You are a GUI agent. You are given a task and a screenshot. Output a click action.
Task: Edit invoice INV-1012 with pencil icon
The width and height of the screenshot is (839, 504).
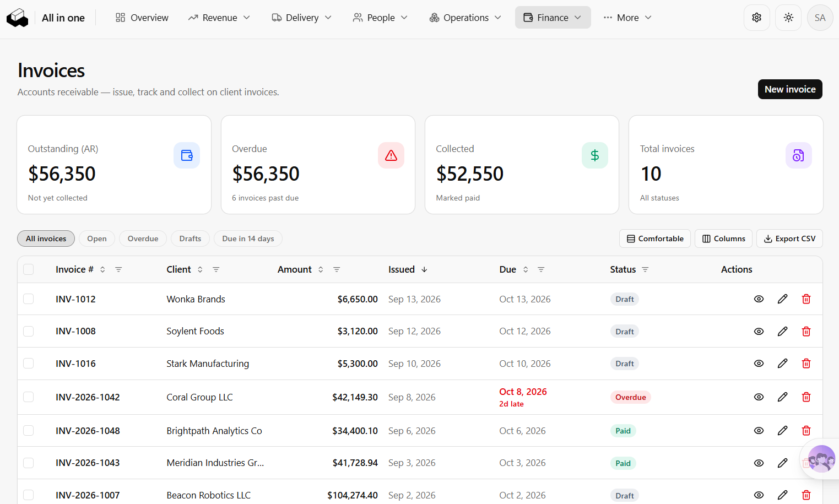782,299
